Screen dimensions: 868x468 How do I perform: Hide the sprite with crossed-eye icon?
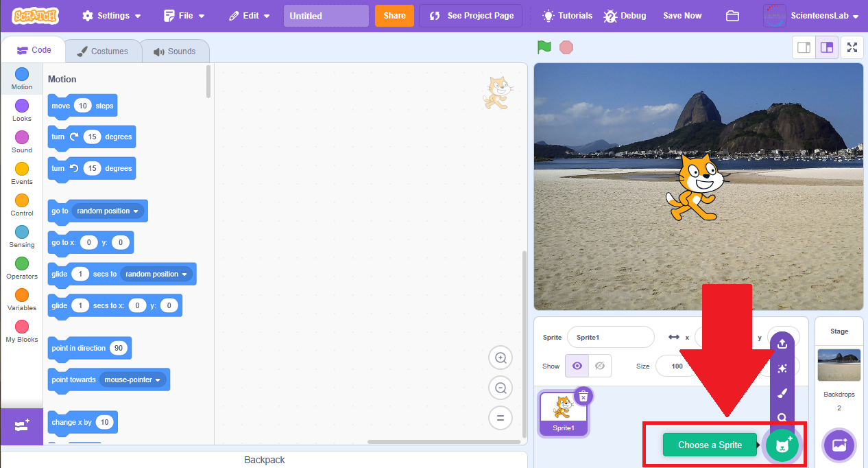click(x=599, y=366)
